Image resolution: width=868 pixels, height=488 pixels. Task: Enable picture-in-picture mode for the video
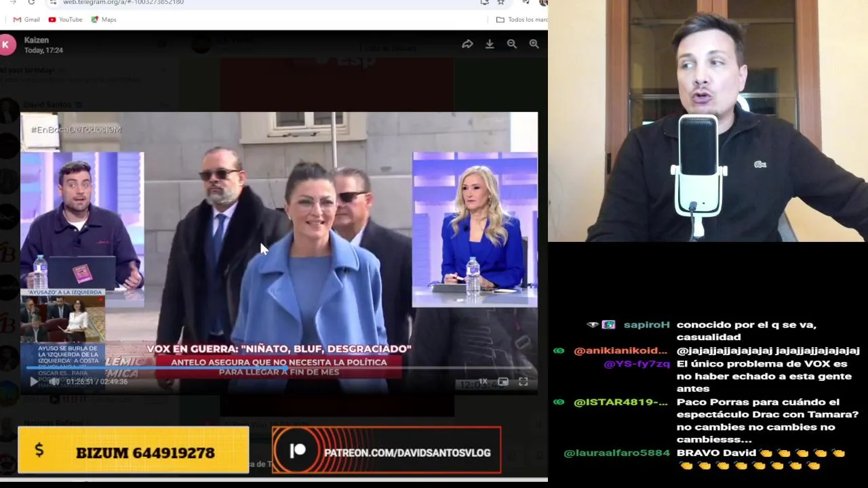pos(503,382)
